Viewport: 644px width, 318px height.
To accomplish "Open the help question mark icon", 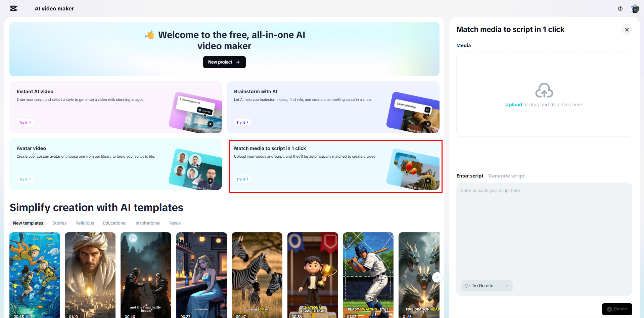I will [620, 9].
